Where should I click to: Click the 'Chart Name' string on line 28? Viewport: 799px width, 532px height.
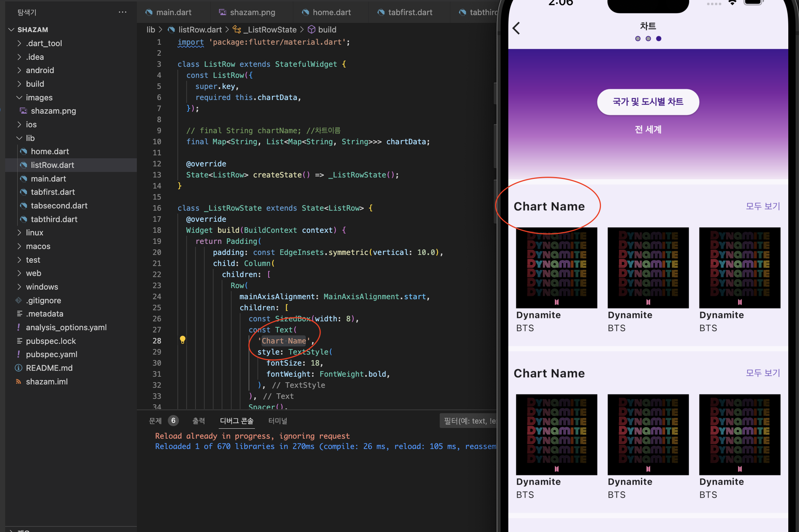[284, 341]
